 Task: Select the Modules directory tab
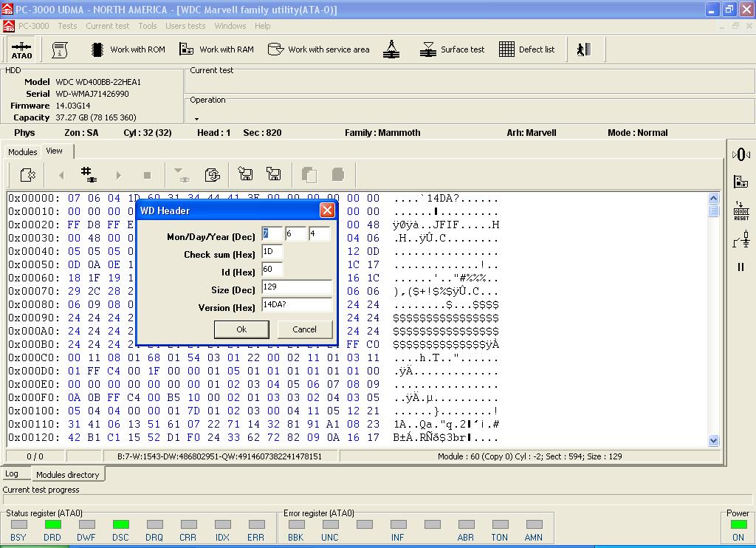[x=67, y=475]
